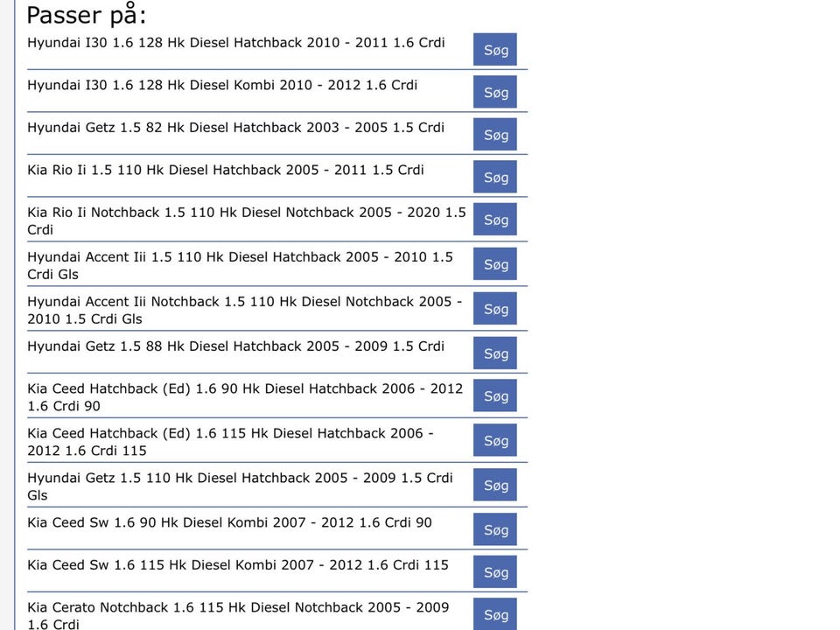The image size is (840, 630).
Task: Click Søg for Kia Ceed Hatchback 1.6 90 Hk
Action: 495,395
